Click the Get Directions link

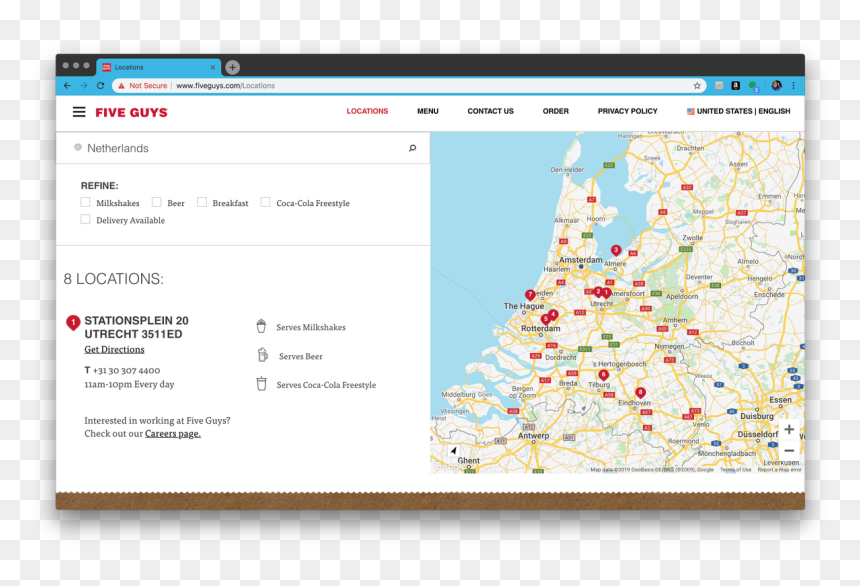(114, 350)
